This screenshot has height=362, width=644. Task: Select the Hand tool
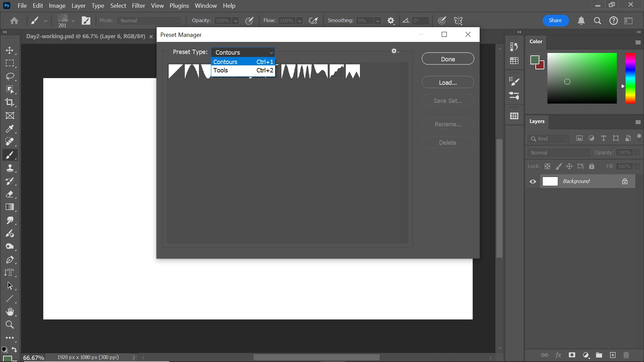pos(9,312)
